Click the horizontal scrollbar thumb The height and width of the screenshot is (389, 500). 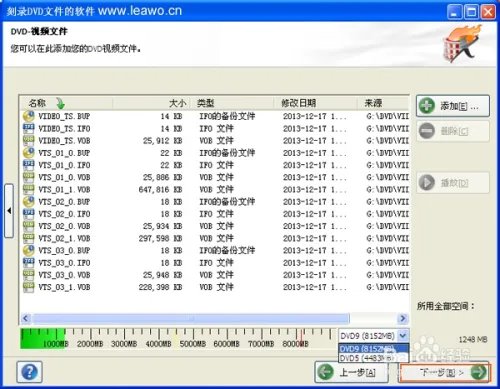(x=191, y=318)
